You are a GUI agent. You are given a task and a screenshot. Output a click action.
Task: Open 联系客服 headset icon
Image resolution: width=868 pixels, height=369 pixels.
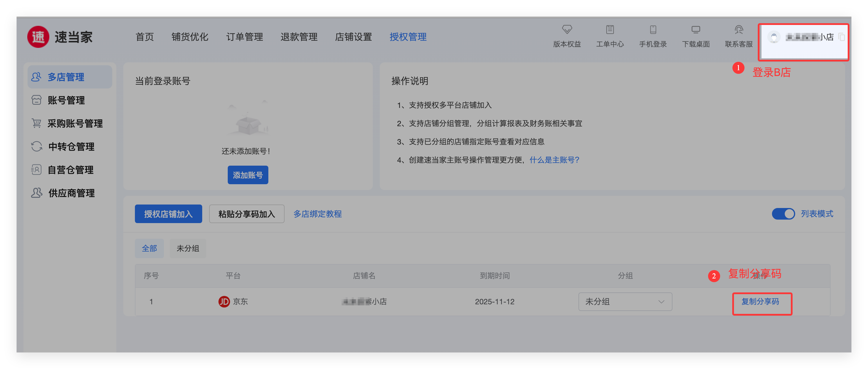coord(739,30)
